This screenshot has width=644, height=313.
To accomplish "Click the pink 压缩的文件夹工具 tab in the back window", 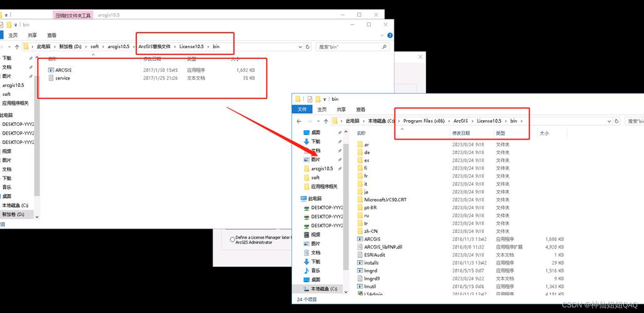I will tap(73, 15).
